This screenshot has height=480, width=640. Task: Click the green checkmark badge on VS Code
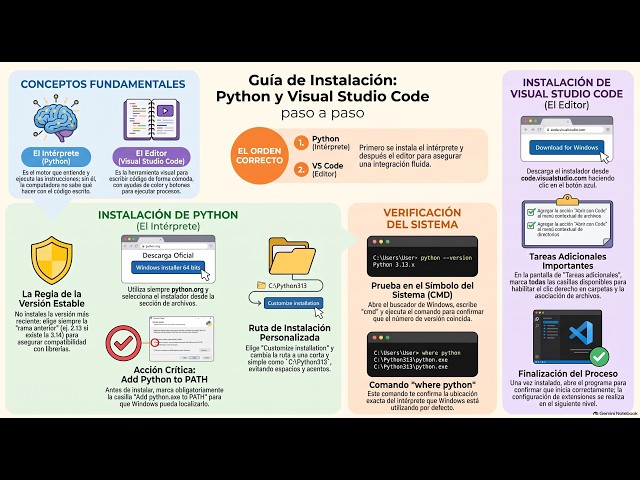[x=599, y=357]
